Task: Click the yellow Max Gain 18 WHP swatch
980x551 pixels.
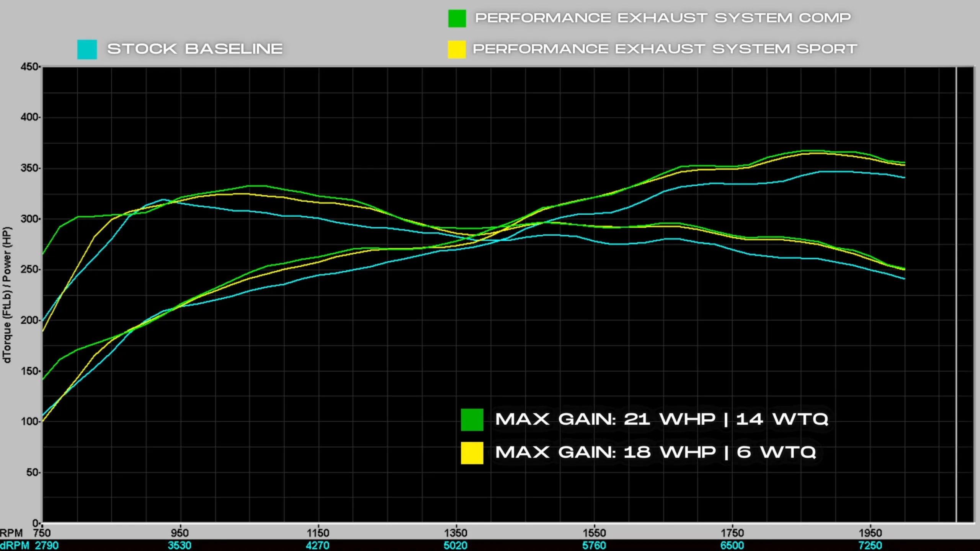Action: point(472,453)
